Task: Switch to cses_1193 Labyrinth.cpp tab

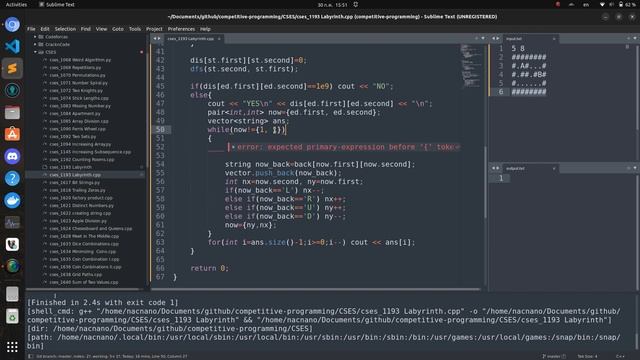Action: click(191, 39)
